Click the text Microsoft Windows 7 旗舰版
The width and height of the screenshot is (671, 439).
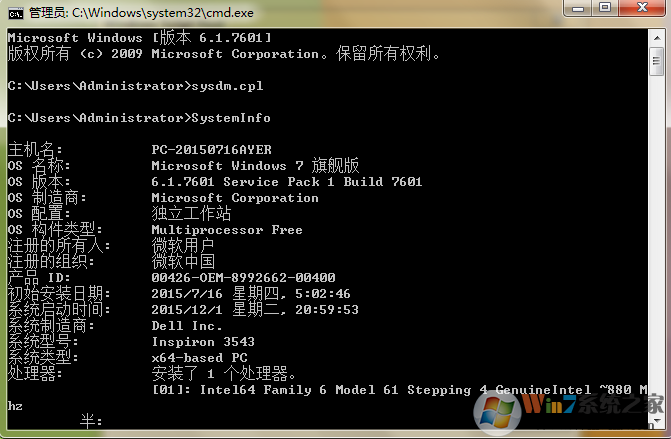click(x=255, y=165)
